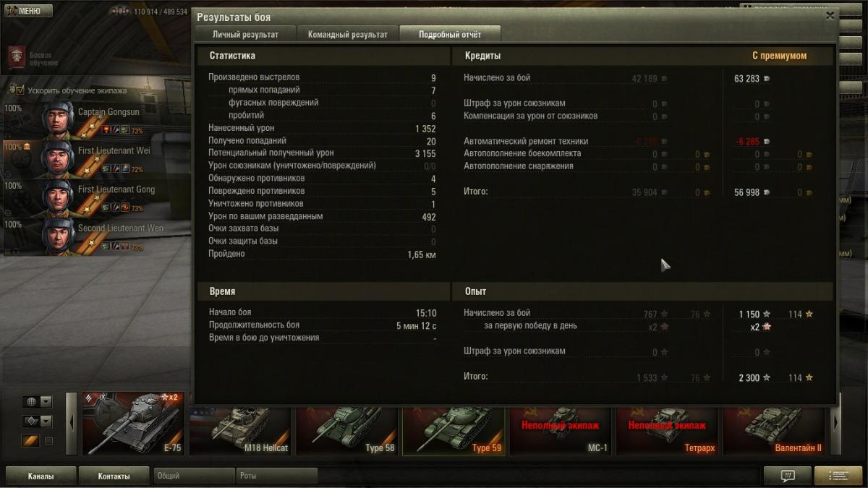Toggle the checkbox beside elite filter
Image resolution: width=868 pixels, height=488 pixels.
point(48,441)
